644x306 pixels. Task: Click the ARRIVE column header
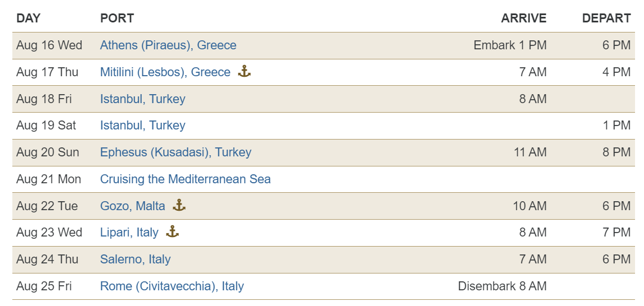[x=523, y=18]
